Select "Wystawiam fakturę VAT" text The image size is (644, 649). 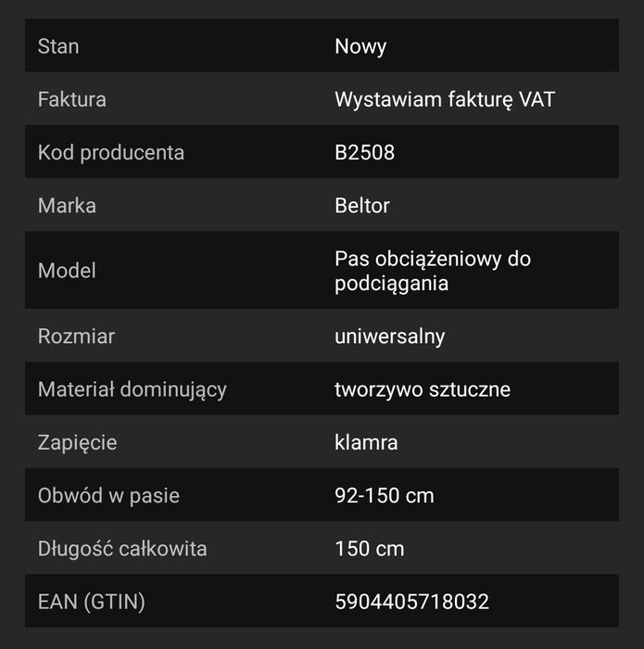click(x=445, y=99)
